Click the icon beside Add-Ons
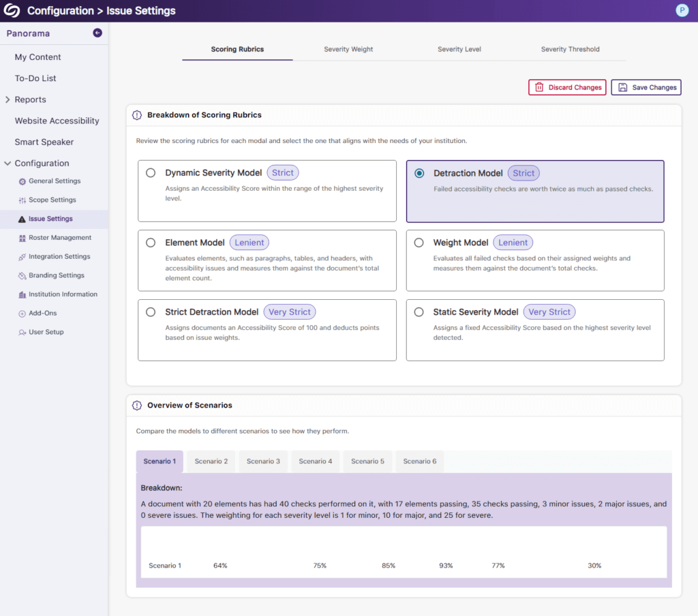698x616 pixels. point(21,313)
